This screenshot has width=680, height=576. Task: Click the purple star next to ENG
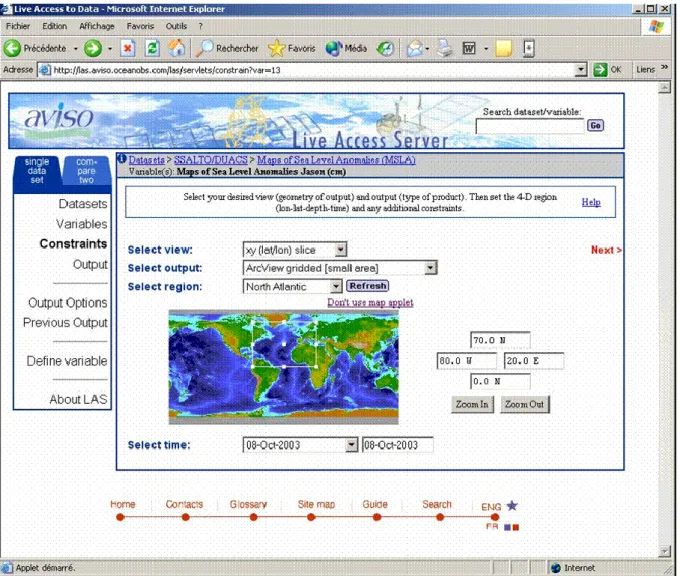tap(512, 505)
